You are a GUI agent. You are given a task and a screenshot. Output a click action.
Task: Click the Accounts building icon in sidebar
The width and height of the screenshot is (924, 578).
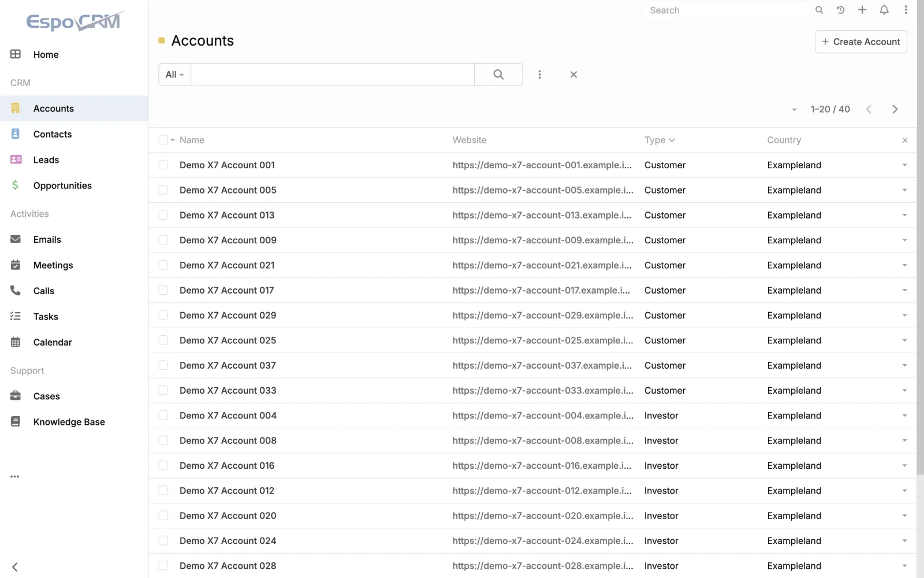16,109
